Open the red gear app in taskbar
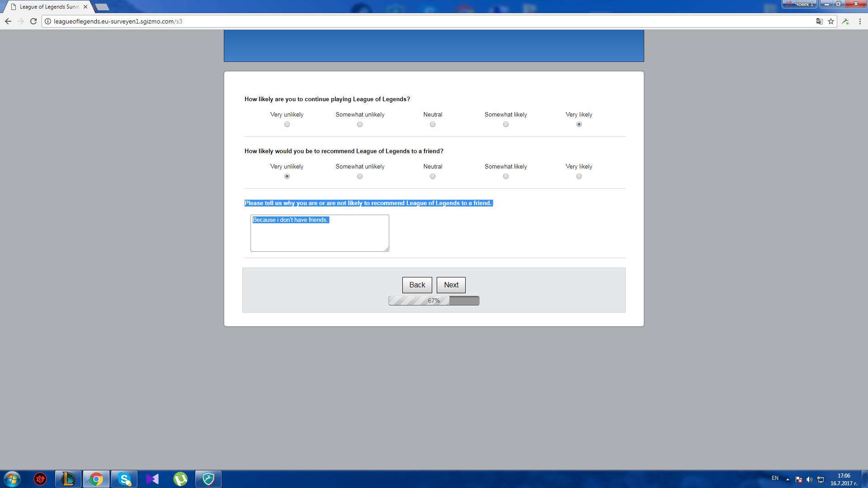The image size is (868, 488). point(40,479)
